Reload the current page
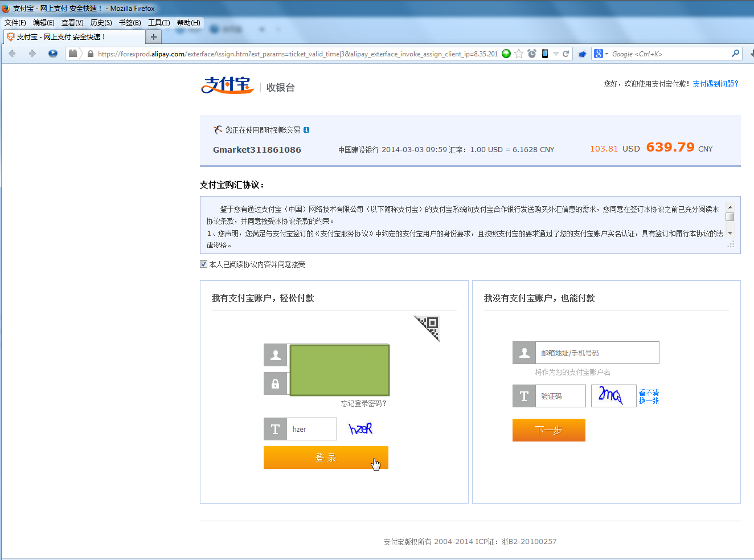The height and width of the screenshot is (560, 754). point(565,54)
